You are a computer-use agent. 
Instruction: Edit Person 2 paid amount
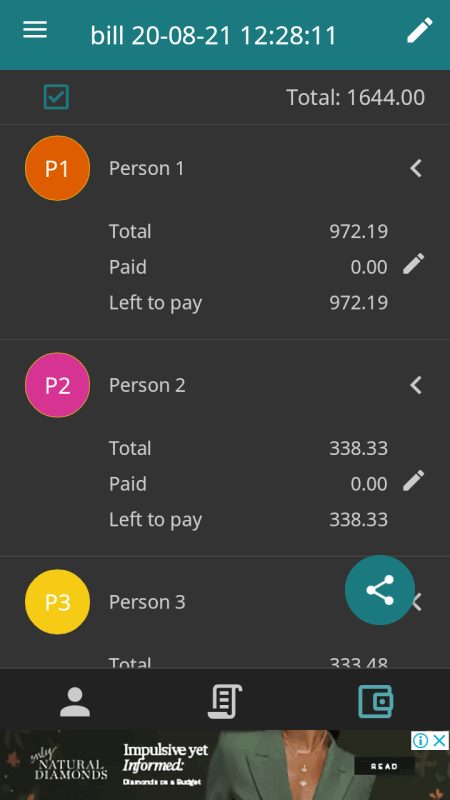coord(413,481)
